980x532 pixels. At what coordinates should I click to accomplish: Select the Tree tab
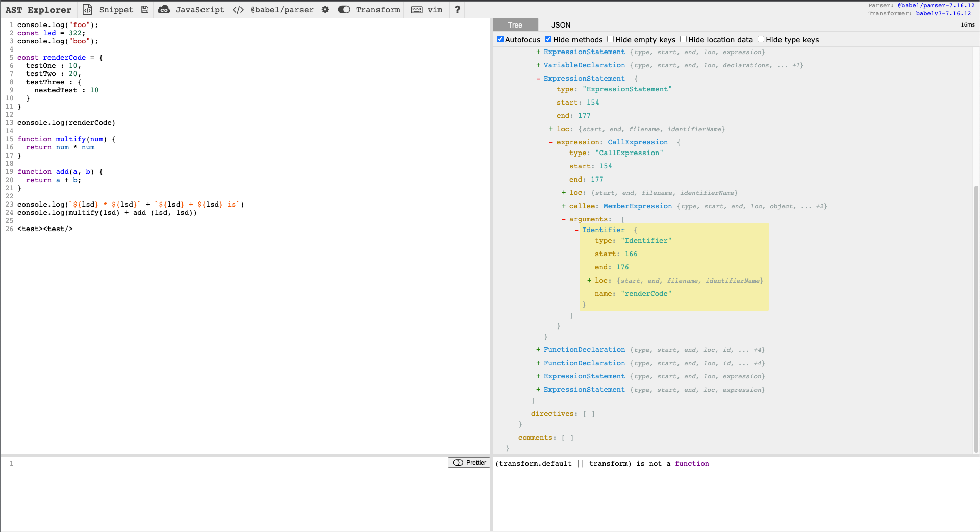[515, 24]
